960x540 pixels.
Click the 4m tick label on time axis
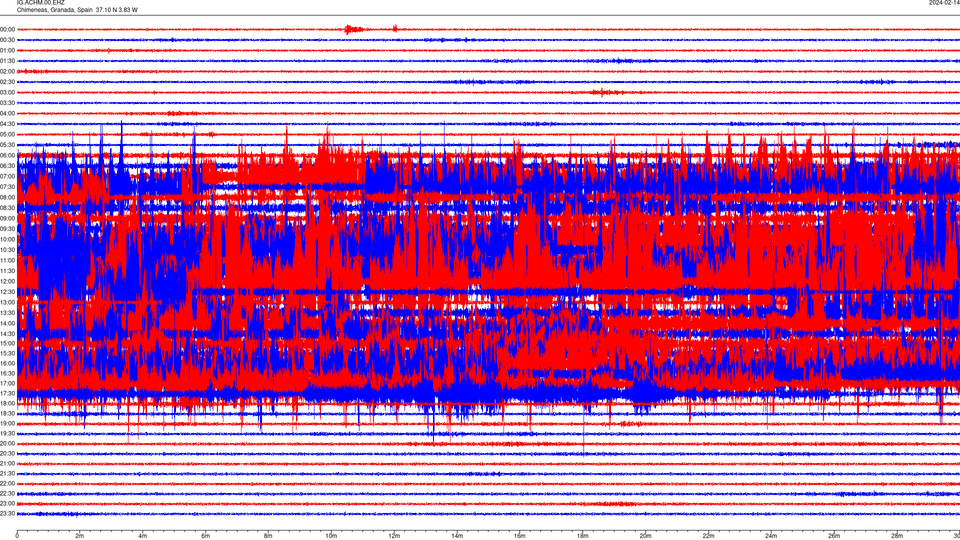143,536
